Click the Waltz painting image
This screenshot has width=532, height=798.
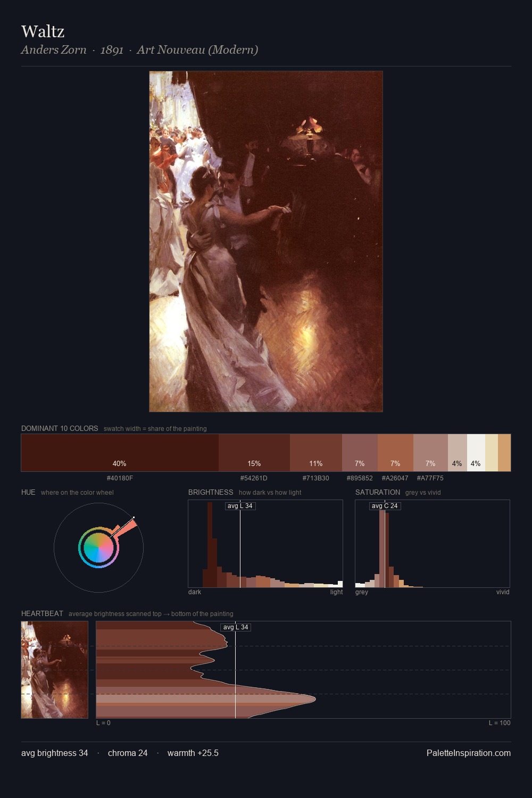click(x=266, y=242)
